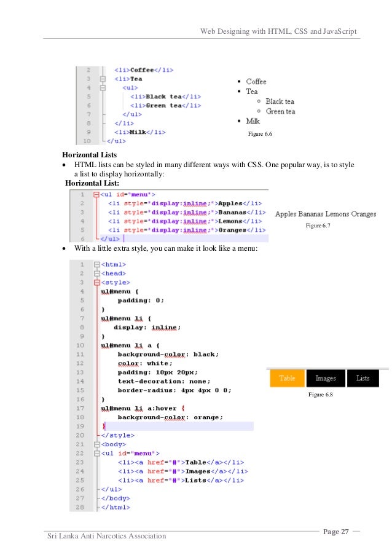Click the code line containing Apples
The height and width of the screenshot is (555, 392).
185,203
